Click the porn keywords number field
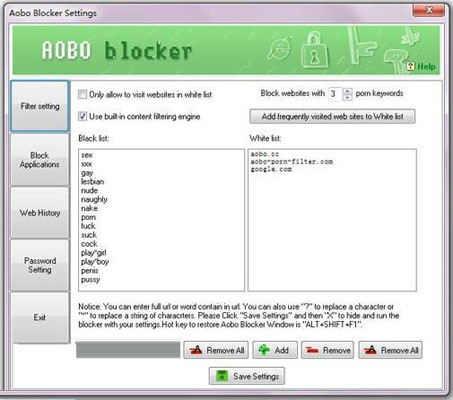Viewport: 453px width, 400px height. (336, 94)
